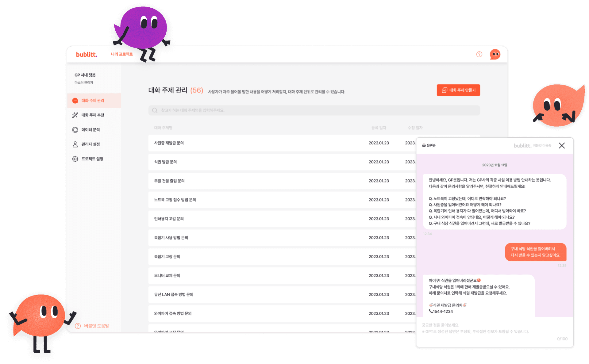Click 등록 일자 2023.01.23 in 식권 발급 row
The image size is (589, 364).
[x=379, y=162]
